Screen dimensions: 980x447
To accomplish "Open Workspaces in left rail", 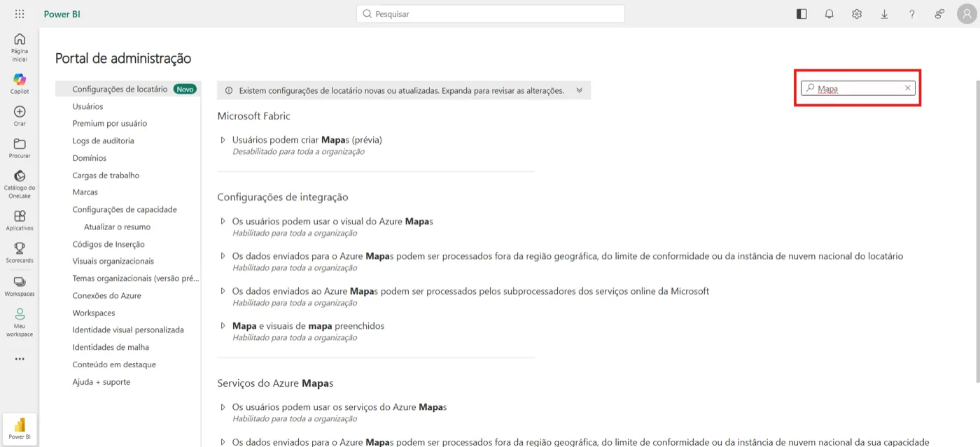I will (20, 285).
